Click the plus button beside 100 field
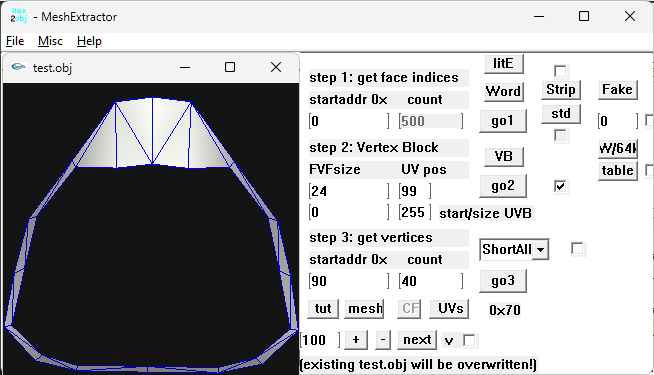Viewport: 654px width, 375px height. pos(356,340)
